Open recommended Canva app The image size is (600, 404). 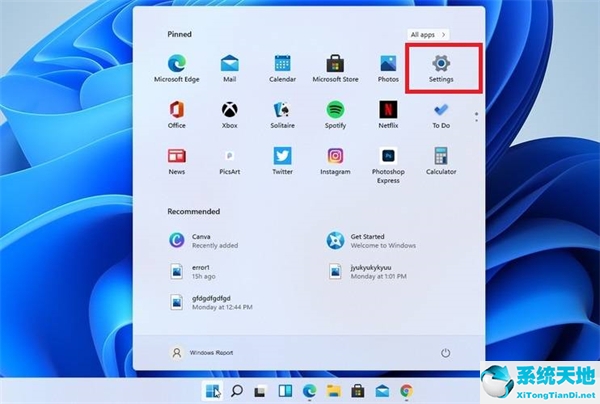tap(205, 241)
